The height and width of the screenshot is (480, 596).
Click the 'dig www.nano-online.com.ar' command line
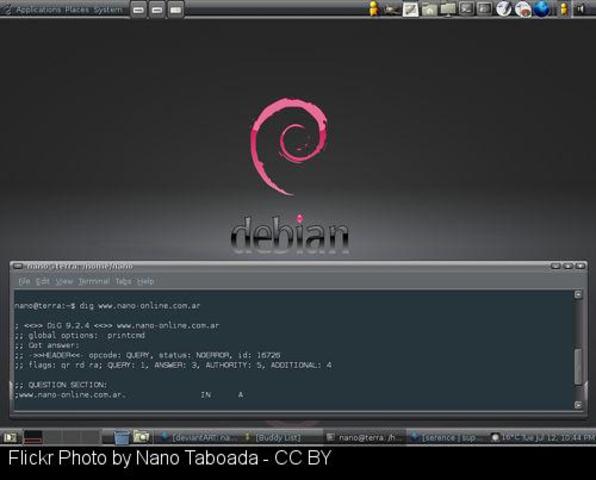107,306
